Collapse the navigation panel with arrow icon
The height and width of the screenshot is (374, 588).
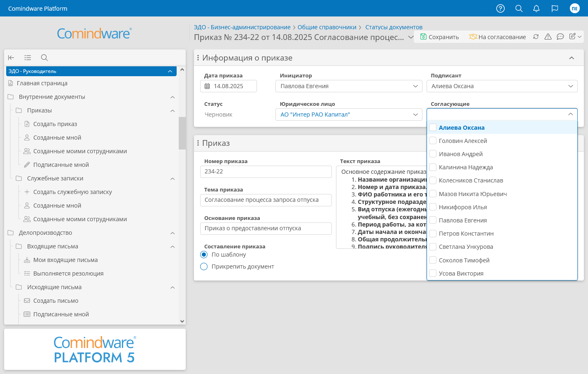pos(11,58)
